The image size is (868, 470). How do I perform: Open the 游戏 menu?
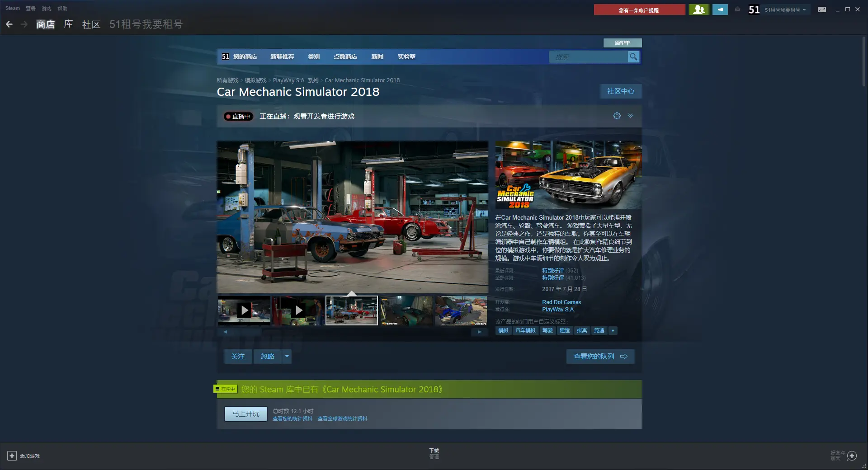pyautogui.click(x=47, y=8)
